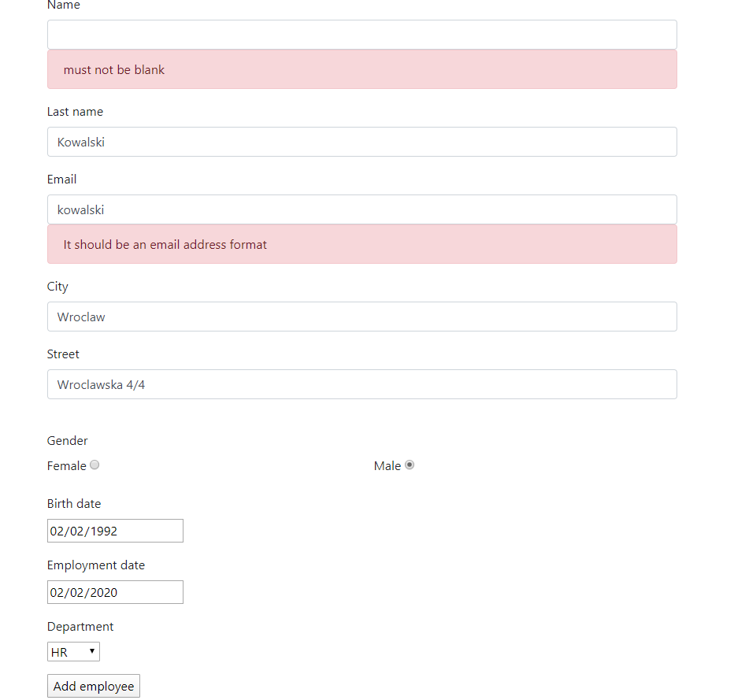This screenshot has height=700, width=734.
Task: Select the Birth date field showing 02/02/1992
Action: 115,530
